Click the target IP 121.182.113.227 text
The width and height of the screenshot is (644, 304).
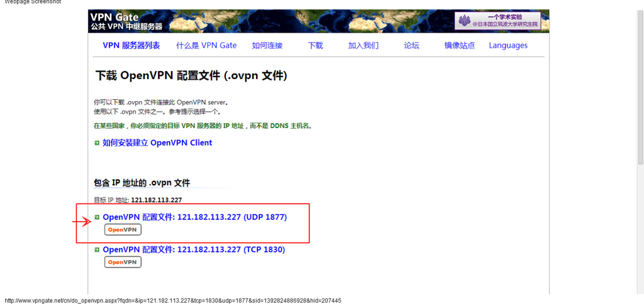(157, 200)
